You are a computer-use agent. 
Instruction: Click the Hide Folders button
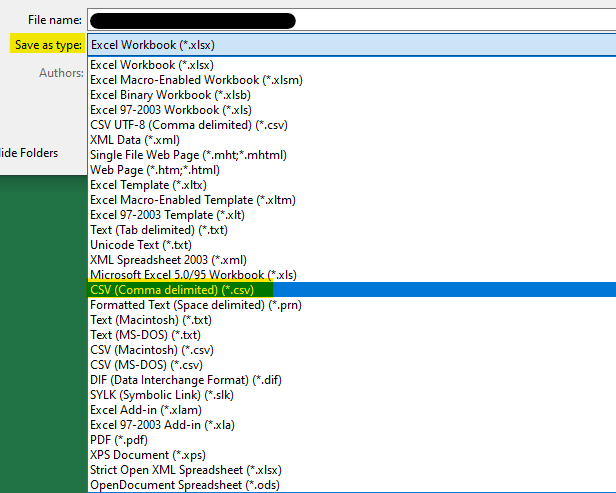point(30,153)
